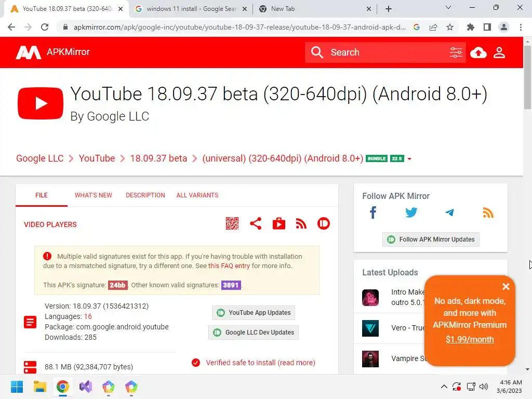532x399 pixels.
Task: Click the share page icon in address bar
Action: [433, 27]
